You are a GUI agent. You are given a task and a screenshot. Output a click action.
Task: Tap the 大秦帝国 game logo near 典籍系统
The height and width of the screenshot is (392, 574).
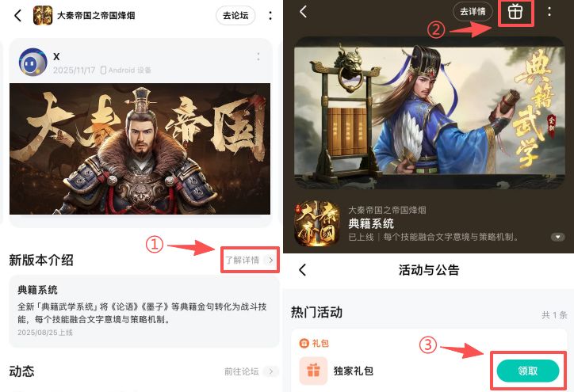[317, 223]
